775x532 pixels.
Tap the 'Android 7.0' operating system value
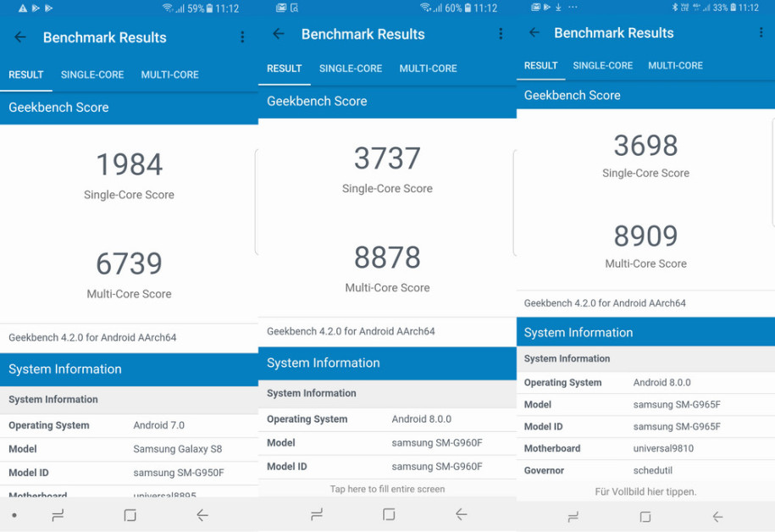[158, 425]
